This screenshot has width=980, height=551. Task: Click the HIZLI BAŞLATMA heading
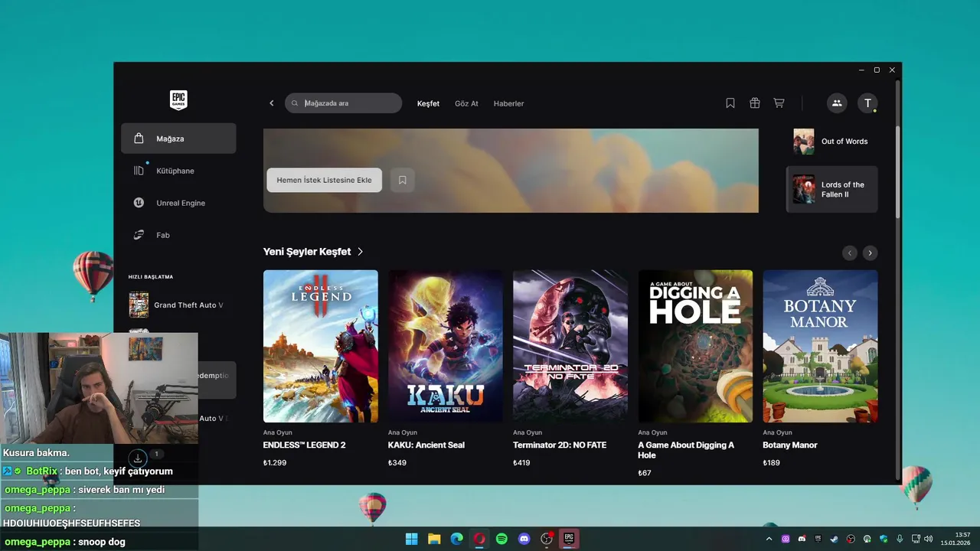pyautogui.click(x=151, y=277)
